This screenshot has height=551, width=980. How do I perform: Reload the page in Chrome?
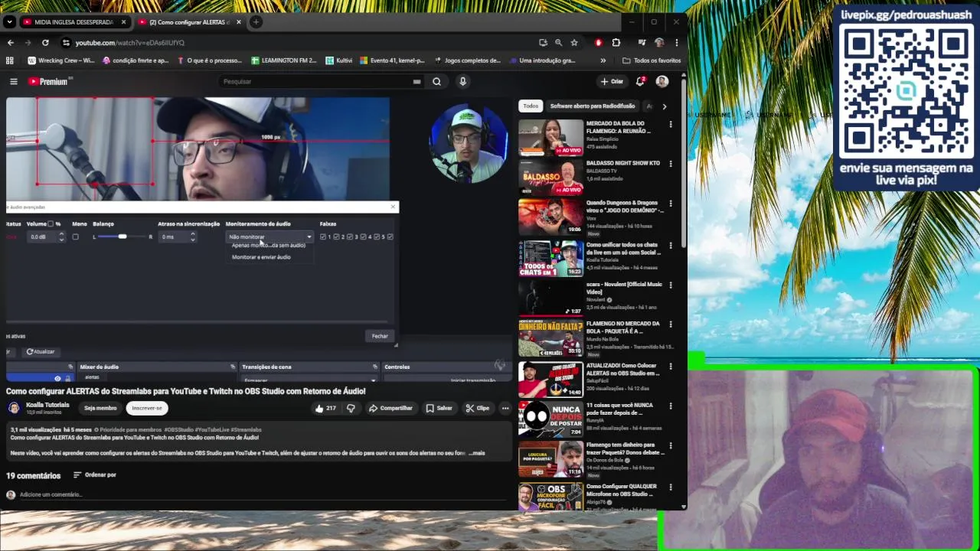[x=45, y=43]
